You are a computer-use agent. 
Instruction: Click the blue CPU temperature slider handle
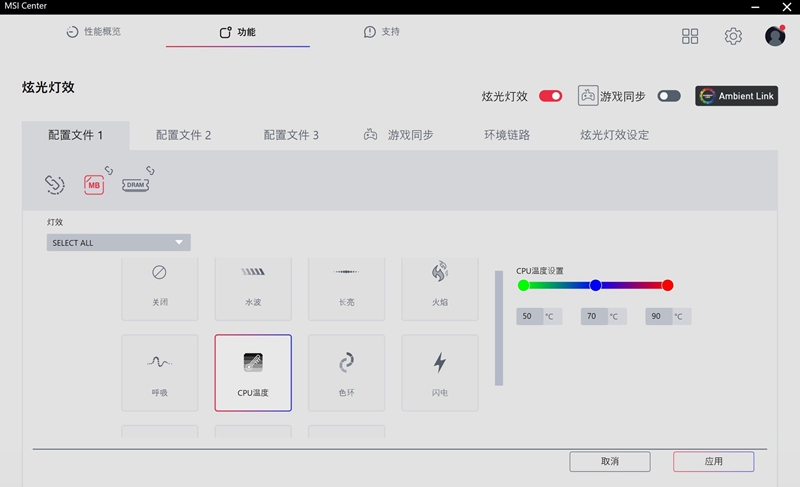[595, 285]
